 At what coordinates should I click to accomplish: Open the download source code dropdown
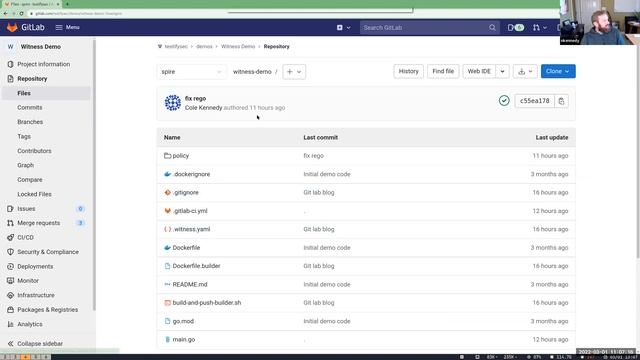[525, 71]
